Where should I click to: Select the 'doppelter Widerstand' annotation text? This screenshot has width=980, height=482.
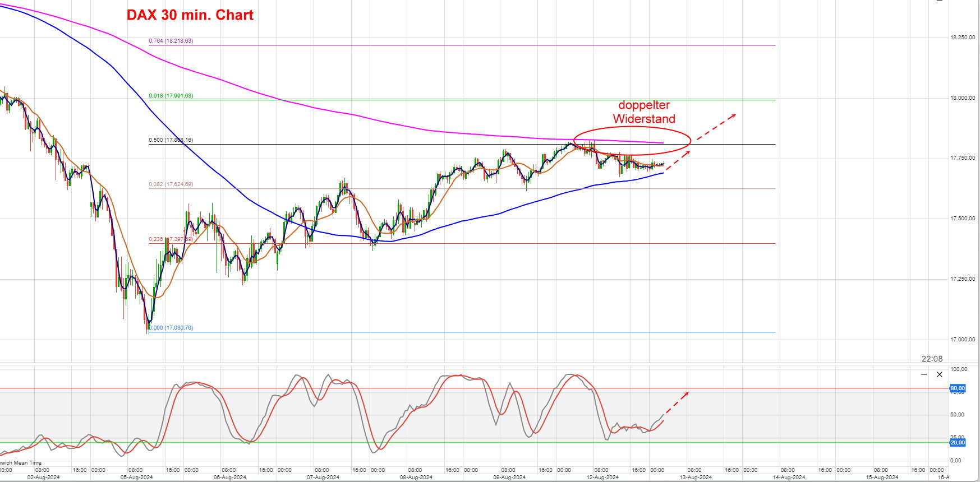[644, 112]
